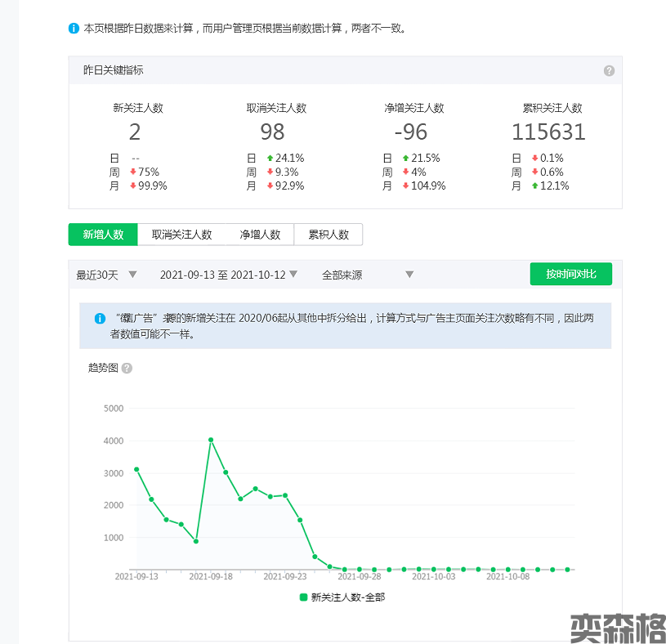666x644 pixels.
Task: Select the 新增人数 tab
Action: [x=103, y=235]
